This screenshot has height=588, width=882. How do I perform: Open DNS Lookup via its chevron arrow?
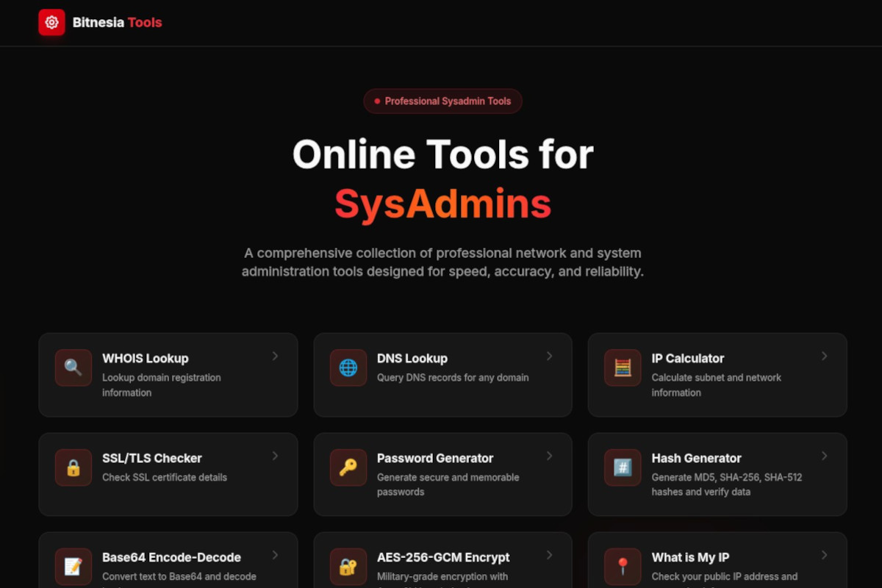[550, 356]
